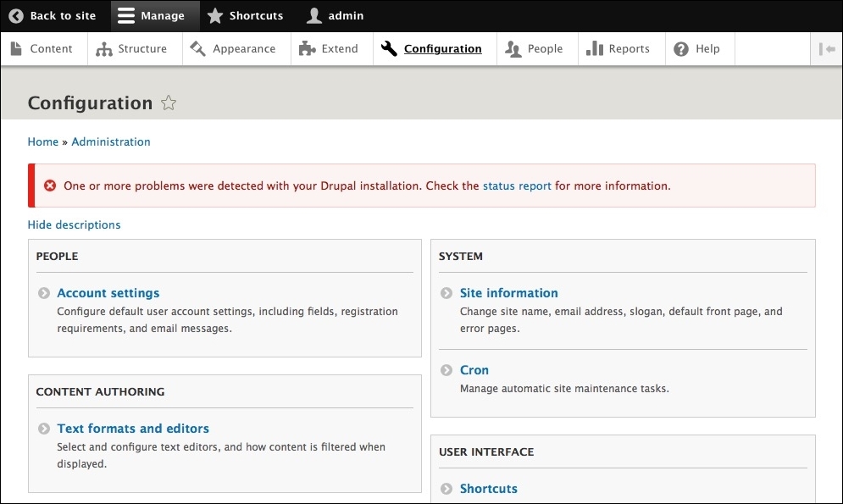
Task: Click arrow bullet next to Account settings
Action: pyautogui.click(x=43, y=293)
